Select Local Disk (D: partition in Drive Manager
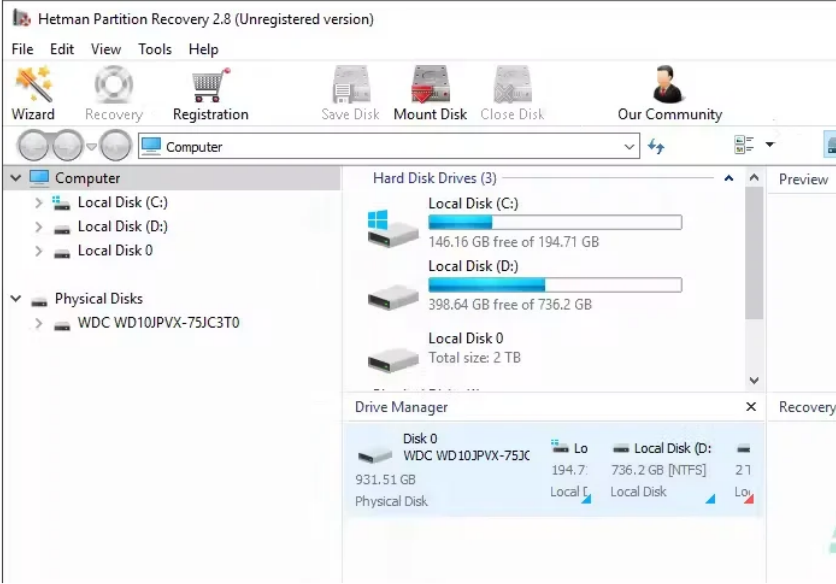 point(663,470)
